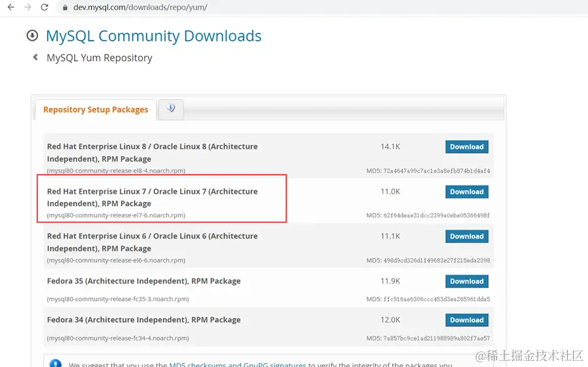The width and height of the screenshot is (588, 367).
Task: Click the download circle icon beside the heading
Action: [x=32, y=35]
